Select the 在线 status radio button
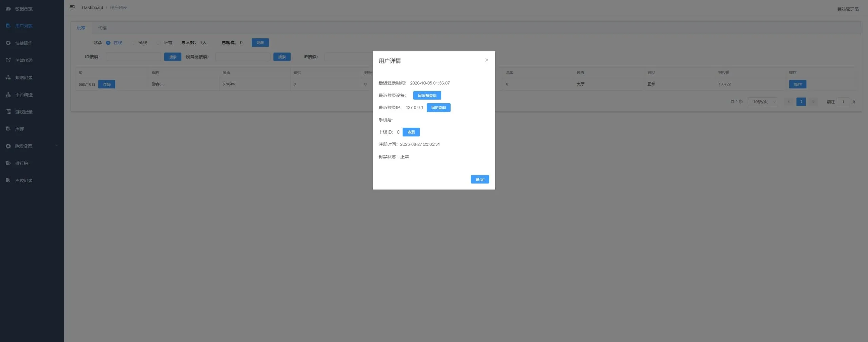The height and width of the screenshot is (342, 868). [x=108, y=43]
